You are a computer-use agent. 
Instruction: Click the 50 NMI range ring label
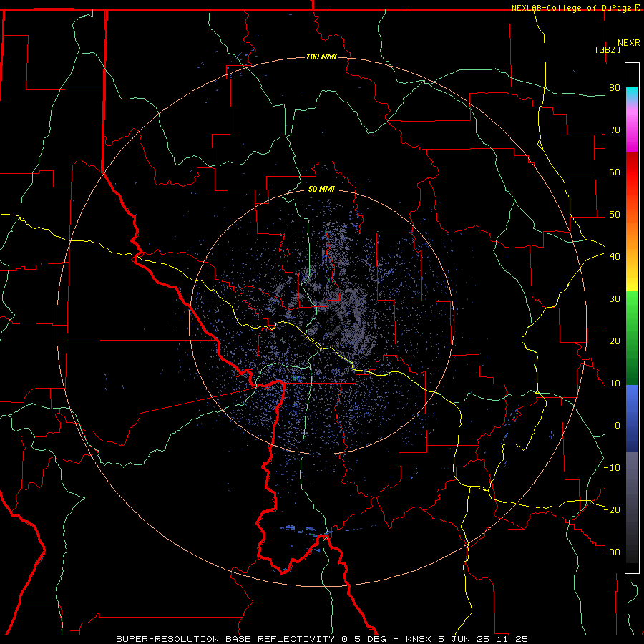[x=321, y=189]
